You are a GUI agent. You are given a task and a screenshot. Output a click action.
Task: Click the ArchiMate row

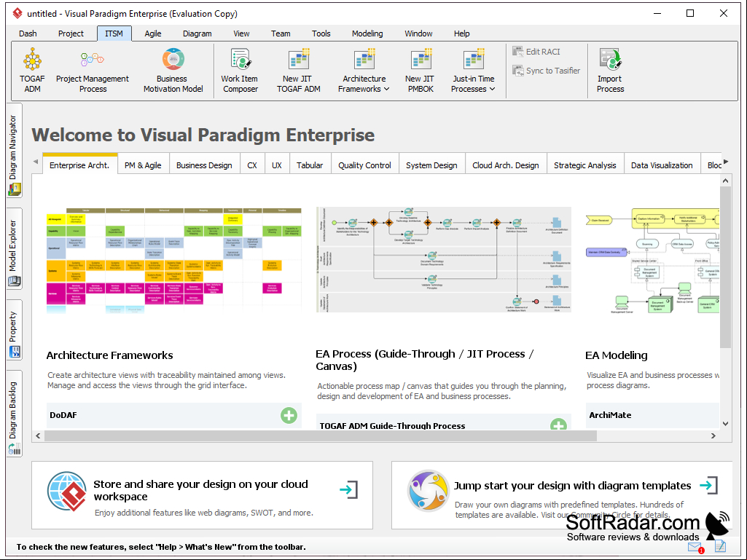pos(652,415)
